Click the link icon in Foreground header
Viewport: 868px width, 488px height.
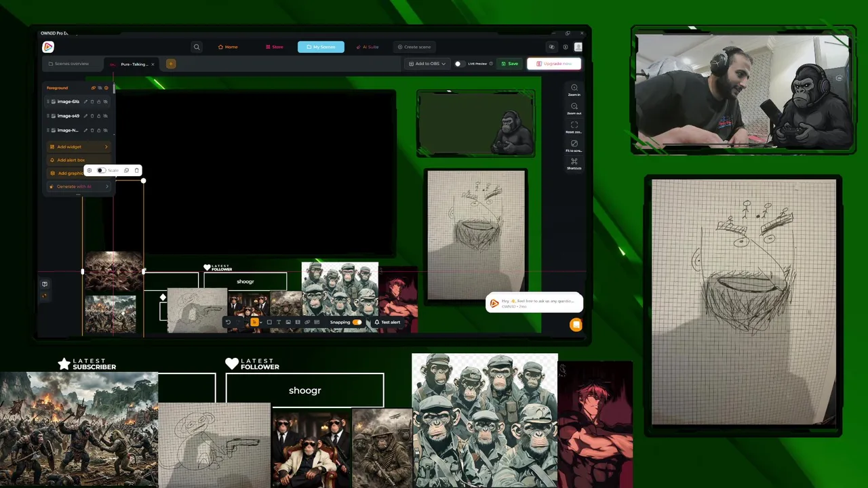point(94,87)
